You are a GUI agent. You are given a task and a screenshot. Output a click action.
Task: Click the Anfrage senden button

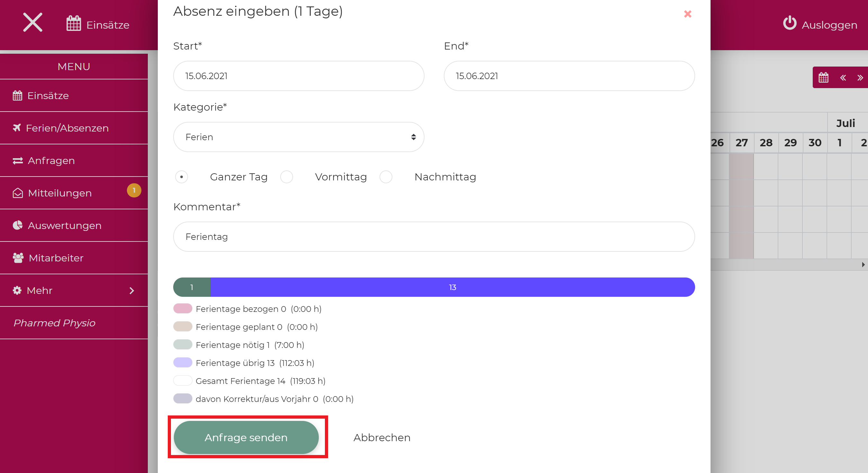[246, 437]
